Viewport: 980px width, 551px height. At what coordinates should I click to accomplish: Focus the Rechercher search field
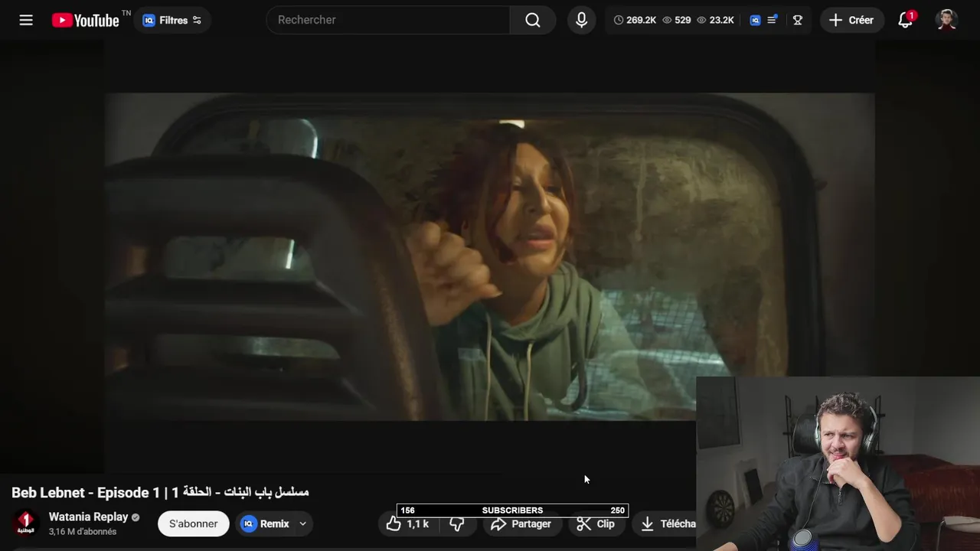[x=388, y=20]
